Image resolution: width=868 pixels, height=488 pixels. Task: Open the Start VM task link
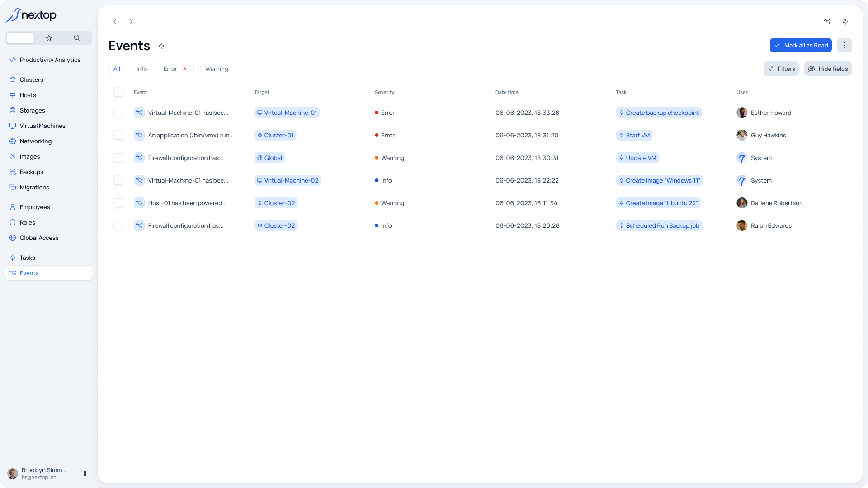click(634, 135)
